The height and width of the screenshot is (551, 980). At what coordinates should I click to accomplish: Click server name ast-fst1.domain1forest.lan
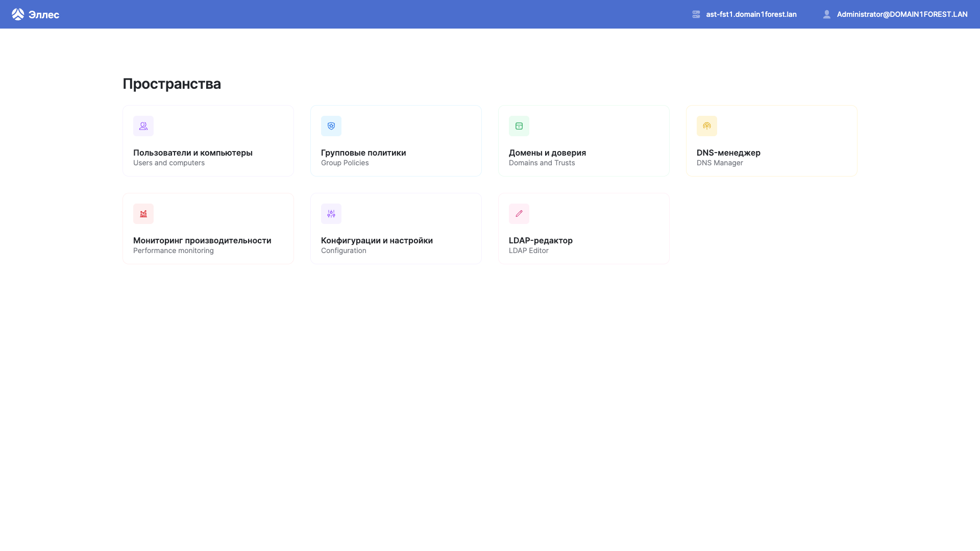pos(751,14)
